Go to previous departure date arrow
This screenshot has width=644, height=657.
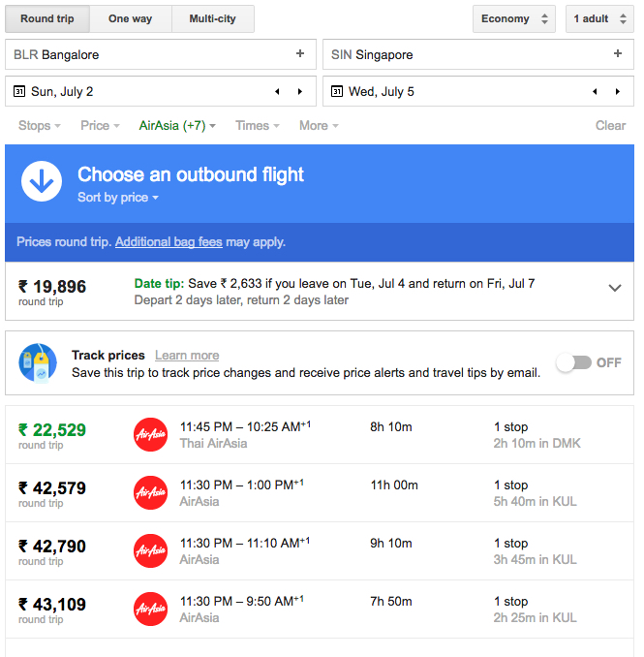point(277,91)
